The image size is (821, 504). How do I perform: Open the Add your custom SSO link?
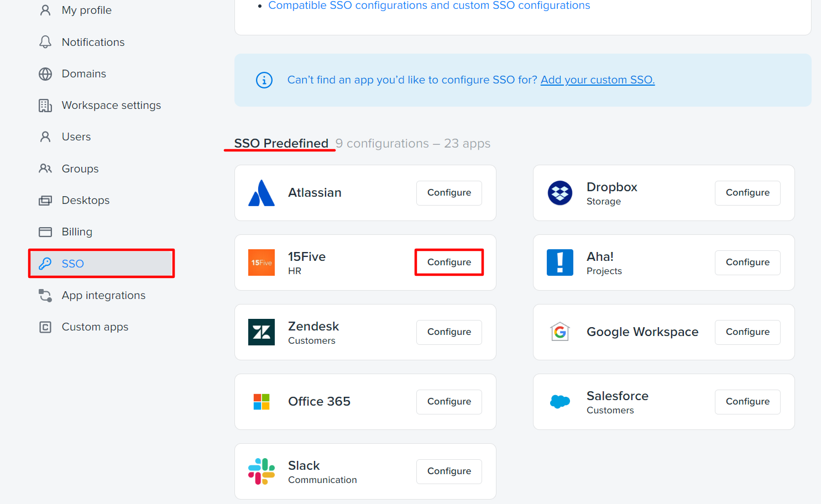click(597, 80)
